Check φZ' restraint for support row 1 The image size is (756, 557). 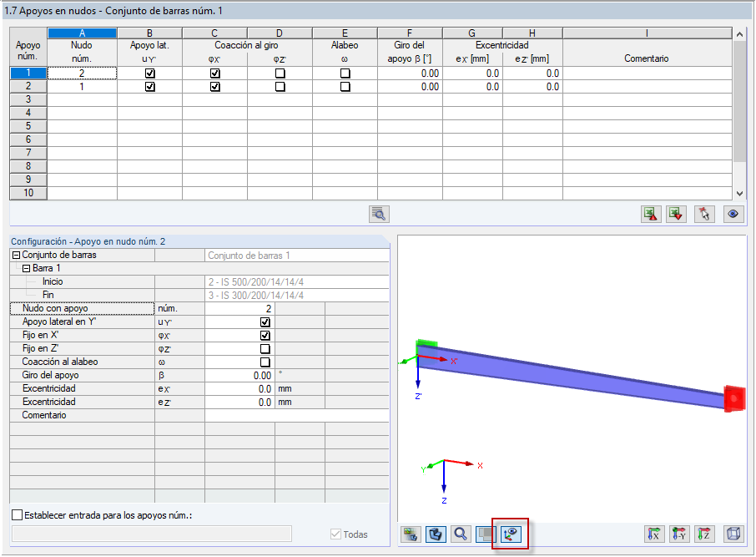coord(280,73)
